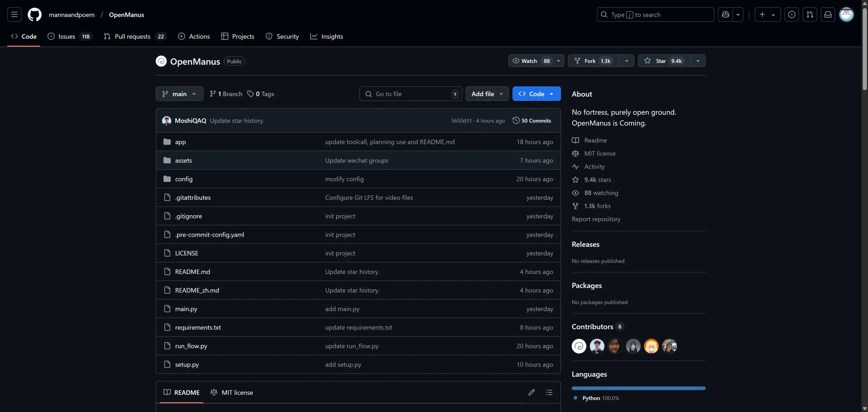Screen dimensions: 868x412
Task: Open the global issues icon
Action: pos(791,15)
